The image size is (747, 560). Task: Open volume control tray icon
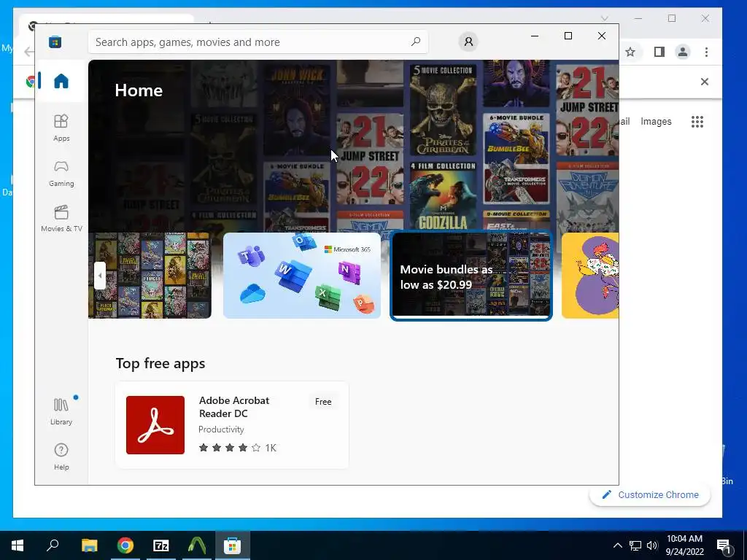[652, 545]
